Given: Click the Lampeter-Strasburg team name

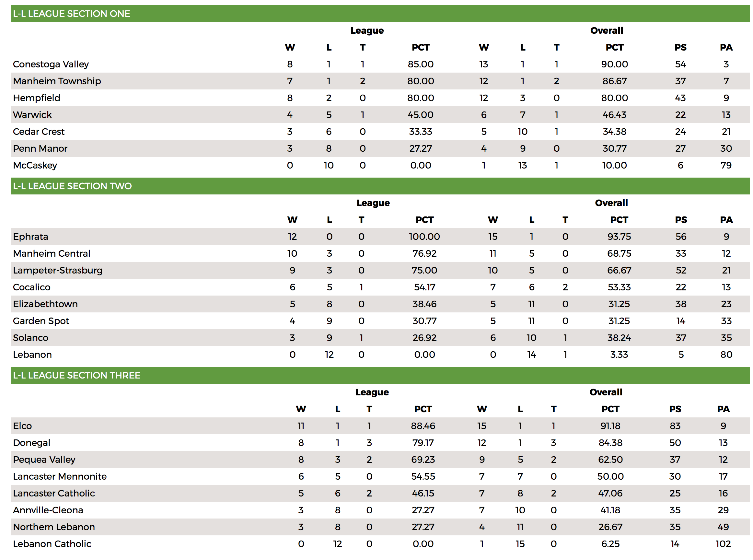Looking at the screenshot, I should point(58,270).
